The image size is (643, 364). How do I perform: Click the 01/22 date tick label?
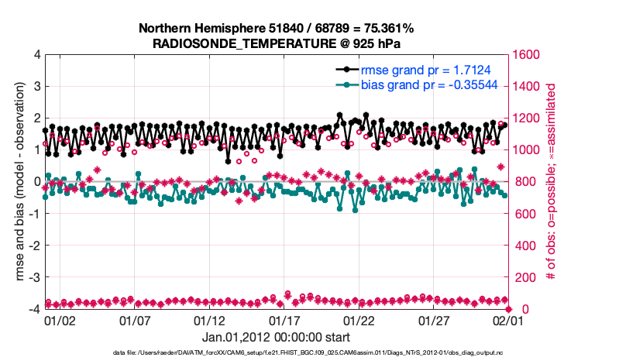click(359, 320)
